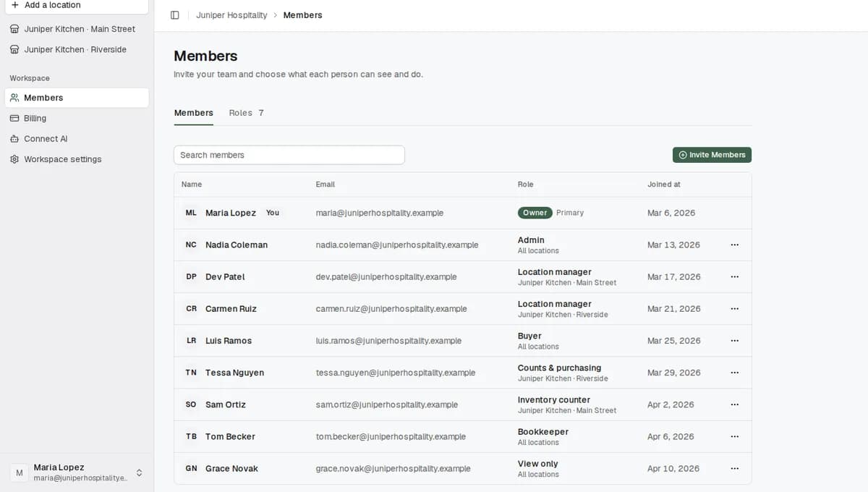Open the more options menu for Dev Patel
This screenshot has height=492, width=868.
[735, 276]
